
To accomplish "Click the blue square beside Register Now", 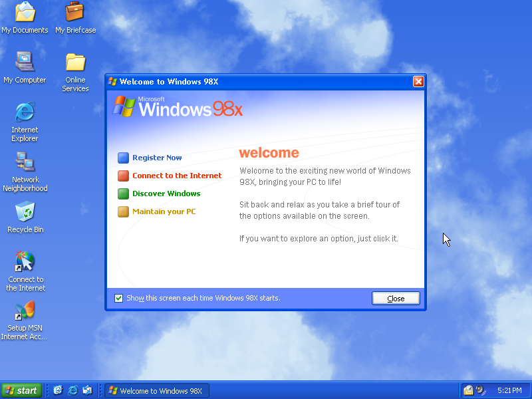I will (123, 158).
